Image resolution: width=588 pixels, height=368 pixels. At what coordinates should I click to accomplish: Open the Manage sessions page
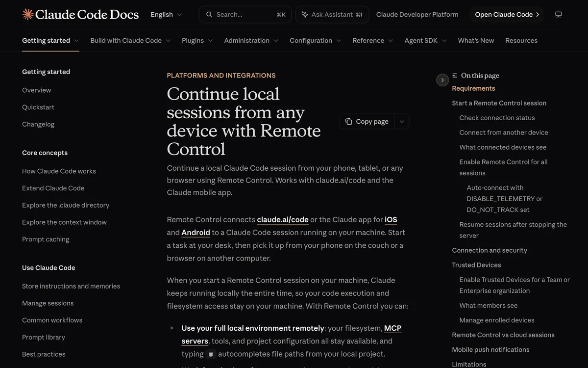pyautogui.click(x=48, y=303)
